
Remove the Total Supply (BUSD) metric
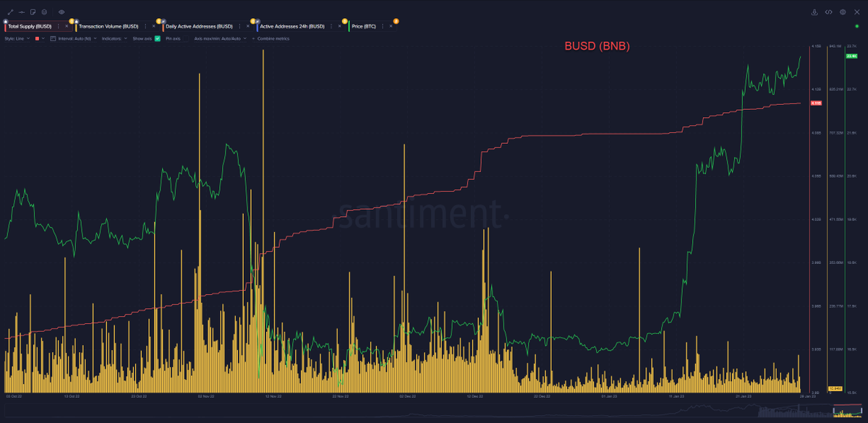[67, 26]
